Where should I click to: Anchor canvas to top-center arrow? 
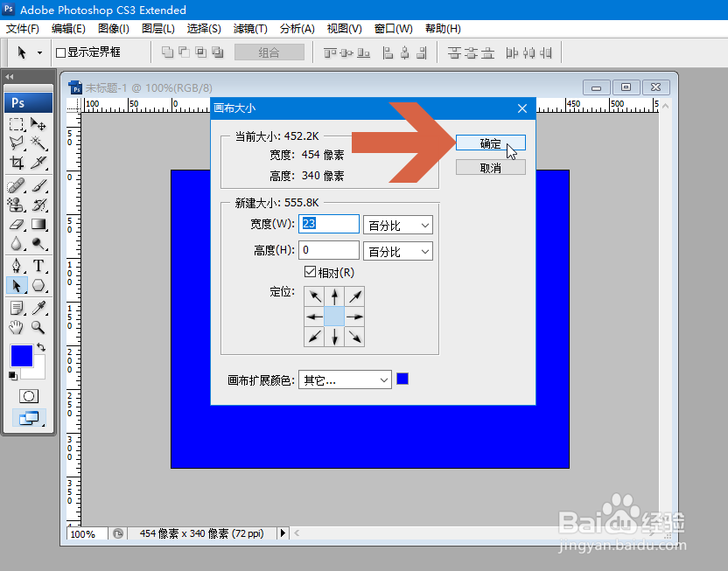click(x=334, y=296)
